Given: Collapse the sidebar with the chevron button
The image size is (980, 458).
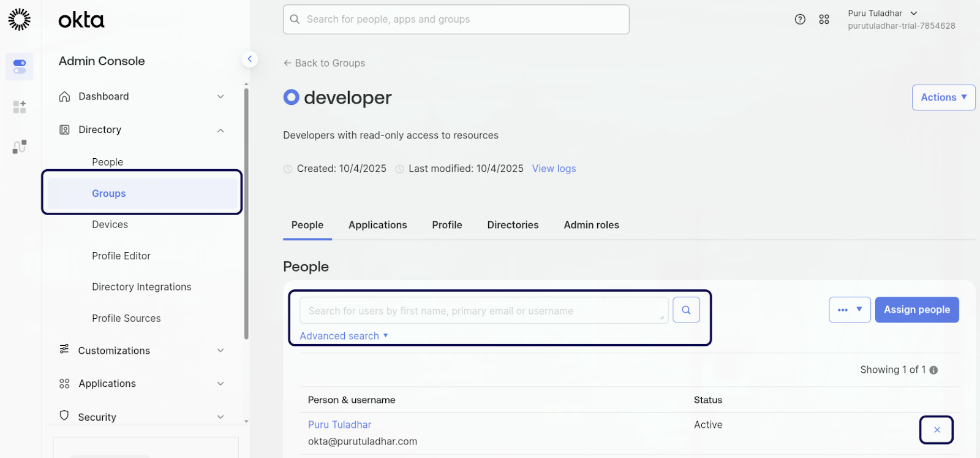Looking at the screenshot, I should 249,59.
